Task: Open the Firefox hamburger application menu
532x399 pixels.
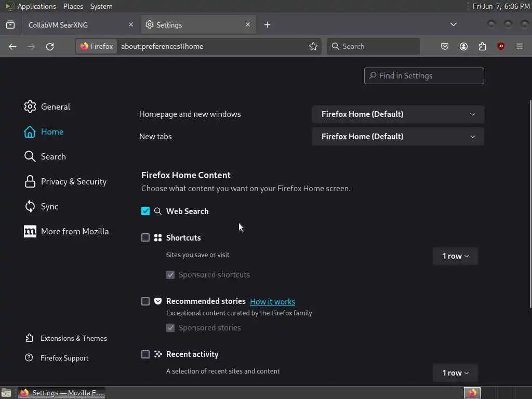Action: pos(520,46)
